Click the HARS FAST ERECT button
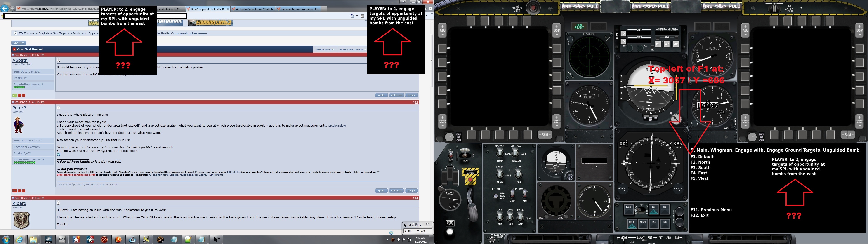 (x=492, y=239)
